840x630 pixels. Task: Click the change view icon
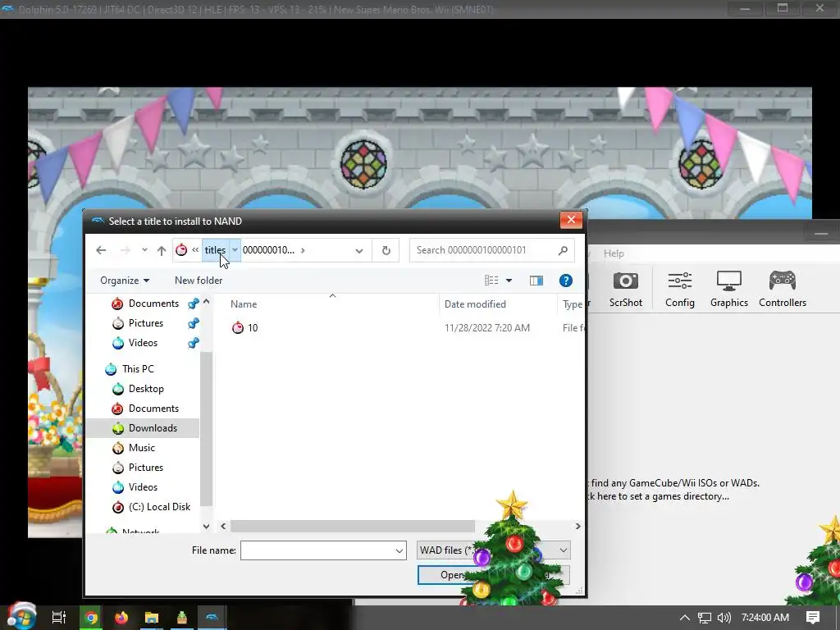pos(491,281)
